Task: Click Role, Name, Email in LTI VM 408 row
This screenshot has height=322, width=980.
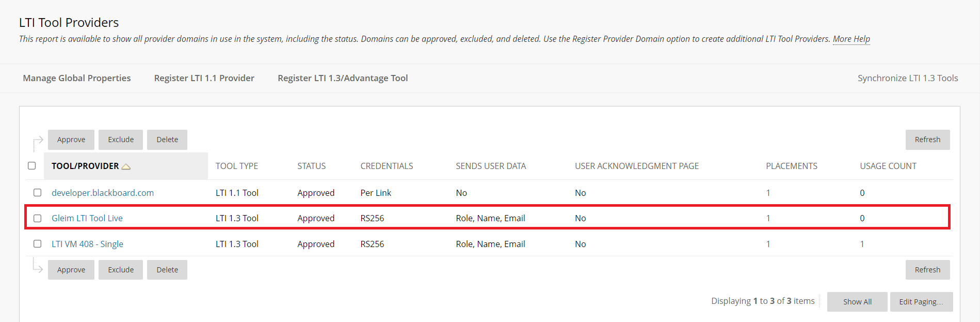Action: pos(490,244)
